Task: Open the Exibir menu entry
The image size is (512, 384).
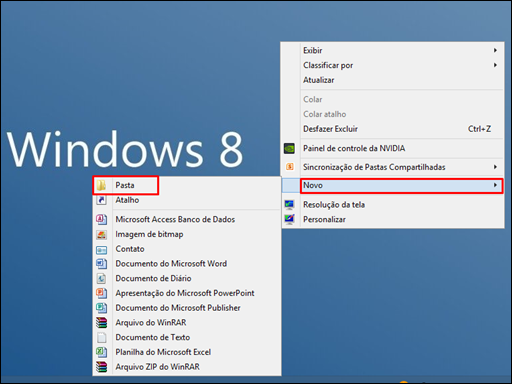Action: click(x=393, y=50)
